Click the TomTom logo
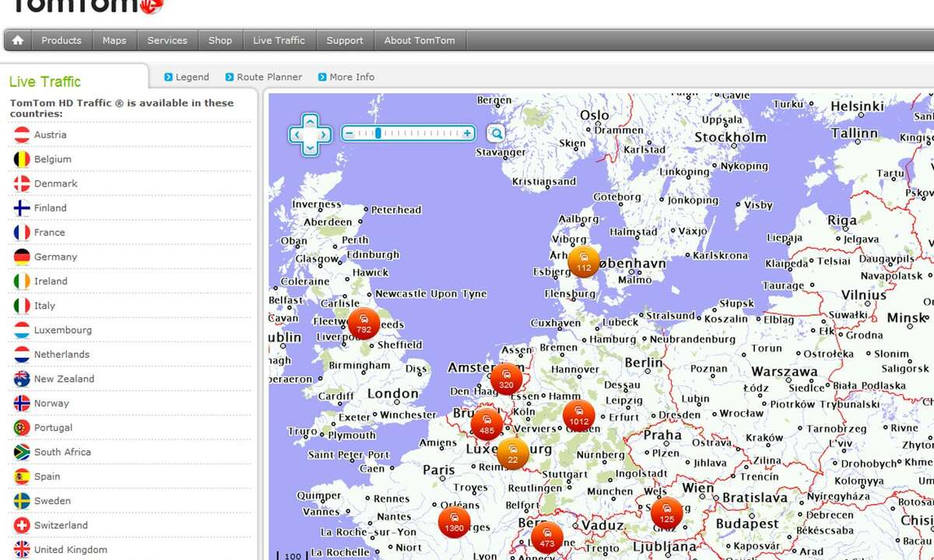 point(86,7)
